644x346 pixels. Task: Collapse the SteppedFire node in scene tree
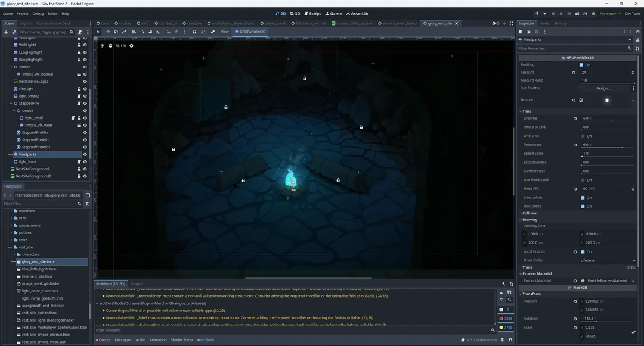[x=12, y=103]
